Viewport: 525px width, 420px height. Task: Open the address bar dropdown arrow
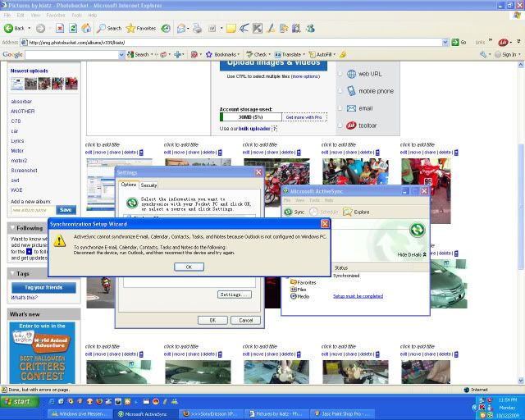click(x=445, y=42)
